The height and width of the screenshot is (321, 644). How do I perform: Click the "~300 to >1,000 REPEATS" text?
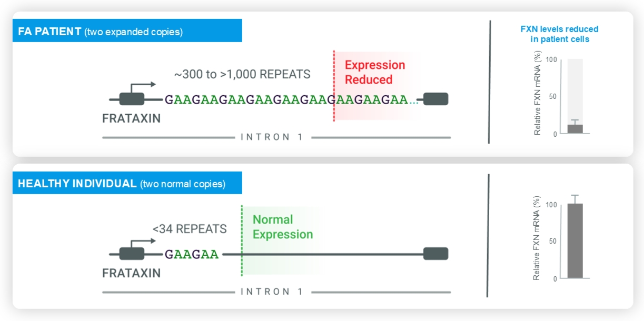[x=242, y=74]
